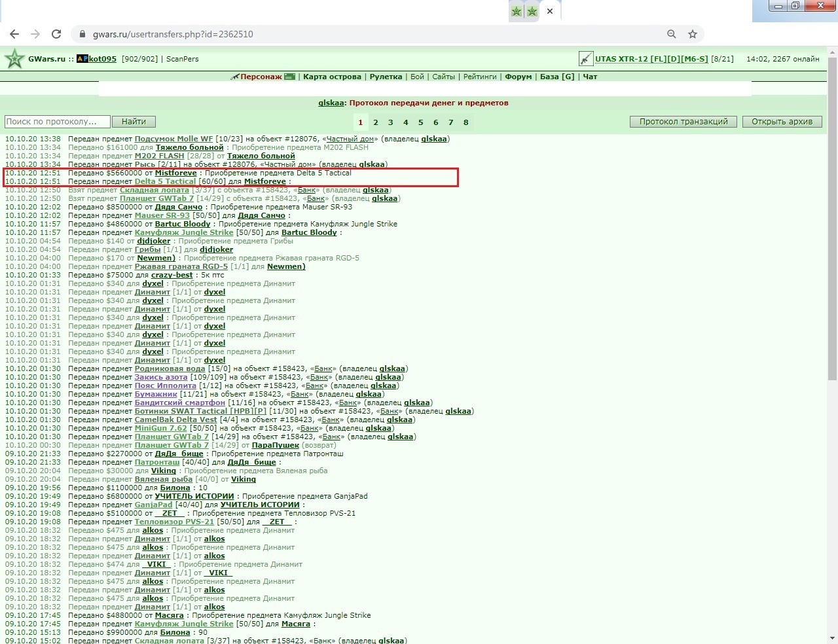This screenshot has width=838, height=644.
Task: Click the scrollbar down arrow
Action: [832, 638]
